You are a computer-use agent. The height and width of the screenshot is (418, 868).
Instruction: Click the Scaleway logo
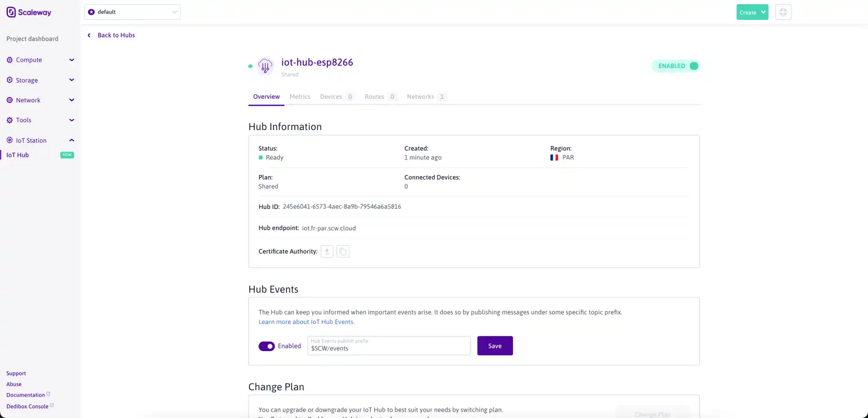click(x=29, y=12)
